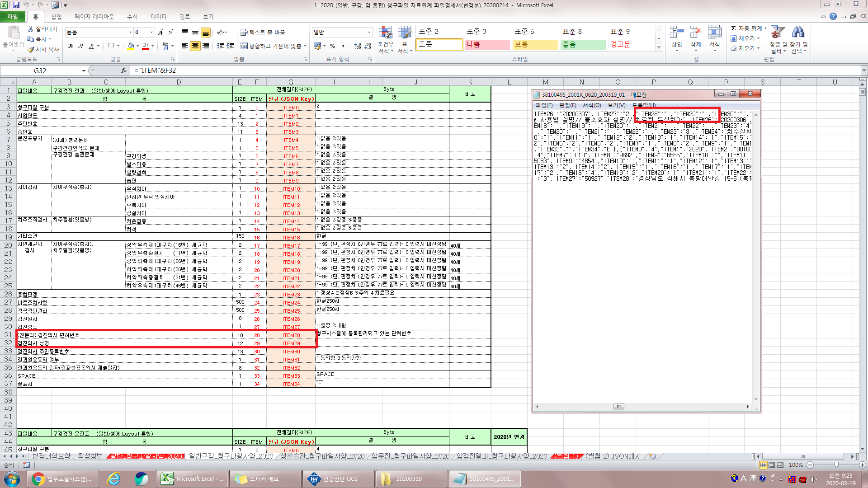Toggle the Wrap Text button
The height and width of the screenshot is (488, 868).
coord(263,33)
